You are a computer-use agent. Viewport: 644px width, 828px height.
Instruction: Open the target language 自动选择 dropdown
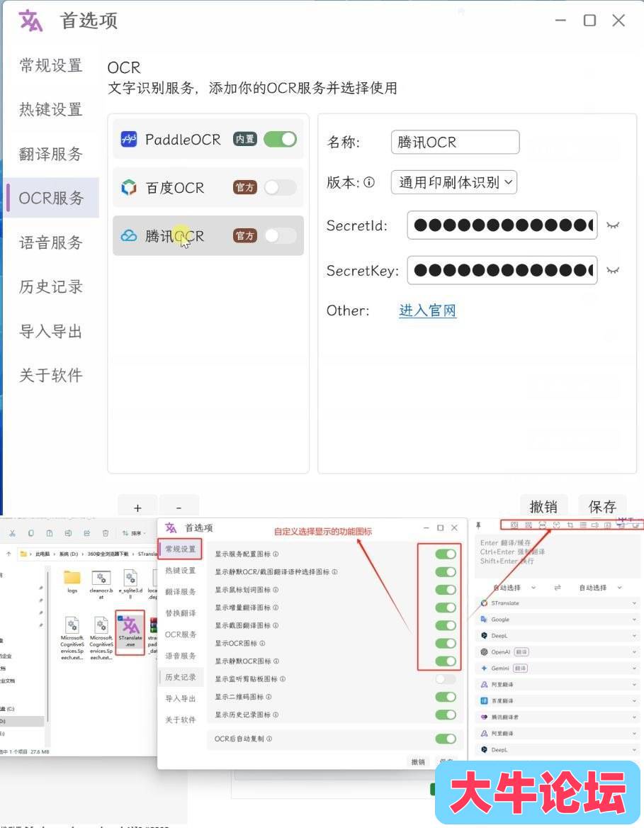coord(600,588)
